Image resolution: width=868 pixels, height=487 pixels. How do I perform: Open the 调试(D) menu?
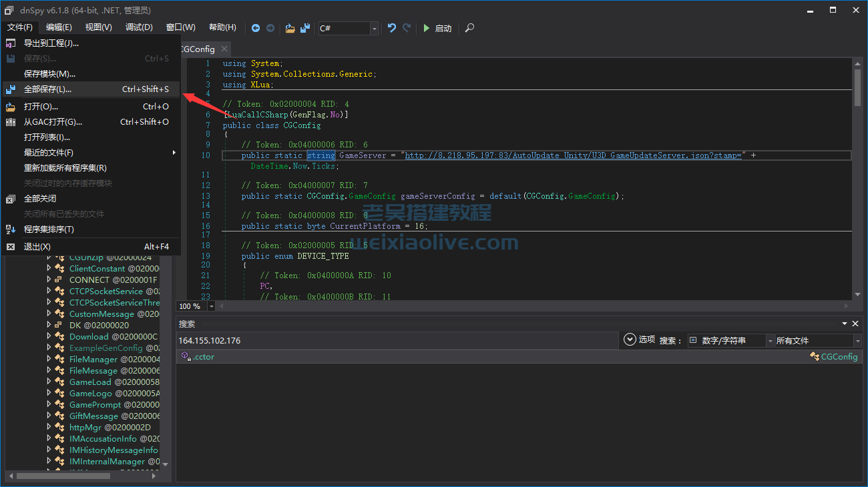click(x=139, y=27)
